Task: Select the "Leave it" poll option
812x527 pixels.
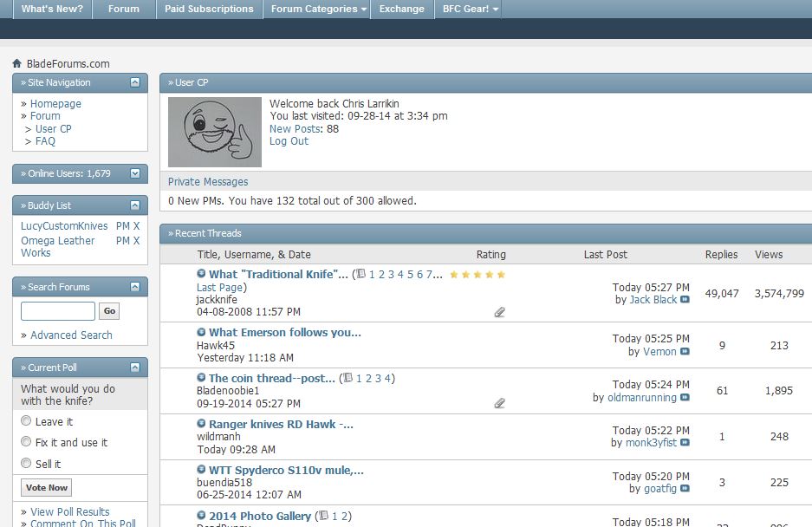Action: pos(26,421)
